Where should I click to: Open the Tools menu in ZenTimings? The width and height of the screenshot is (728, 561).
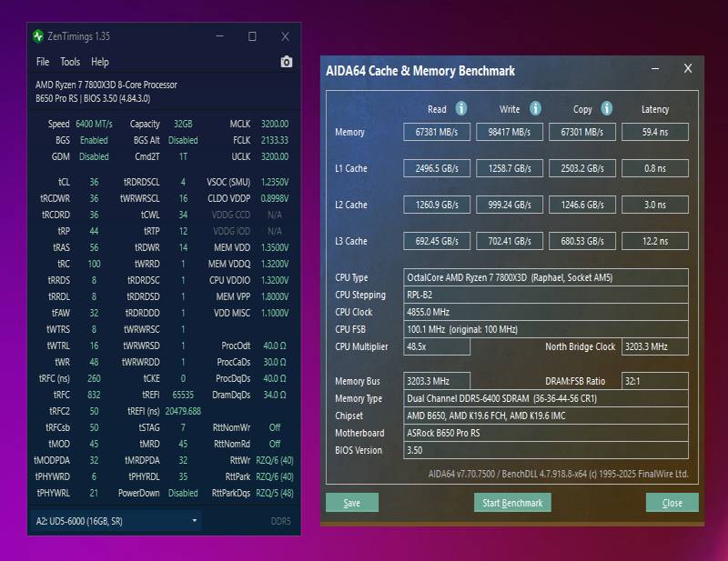coord(70,62)
